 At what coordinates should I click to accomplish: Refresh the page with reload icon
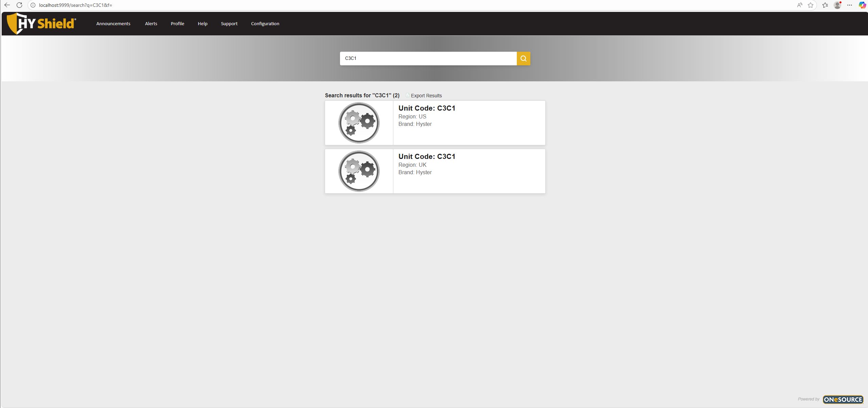click(19, 5)
